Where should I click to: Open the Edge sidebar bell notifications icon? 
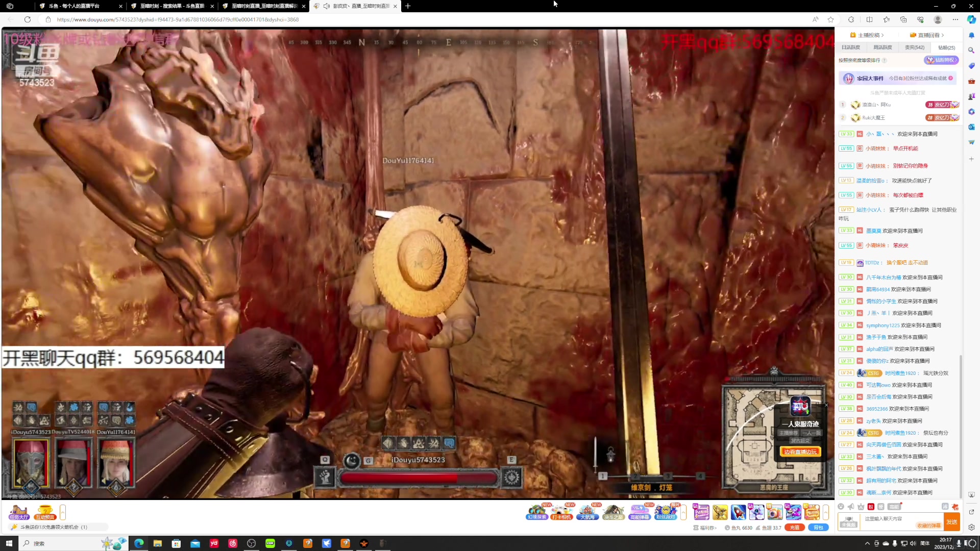[971, 35]
